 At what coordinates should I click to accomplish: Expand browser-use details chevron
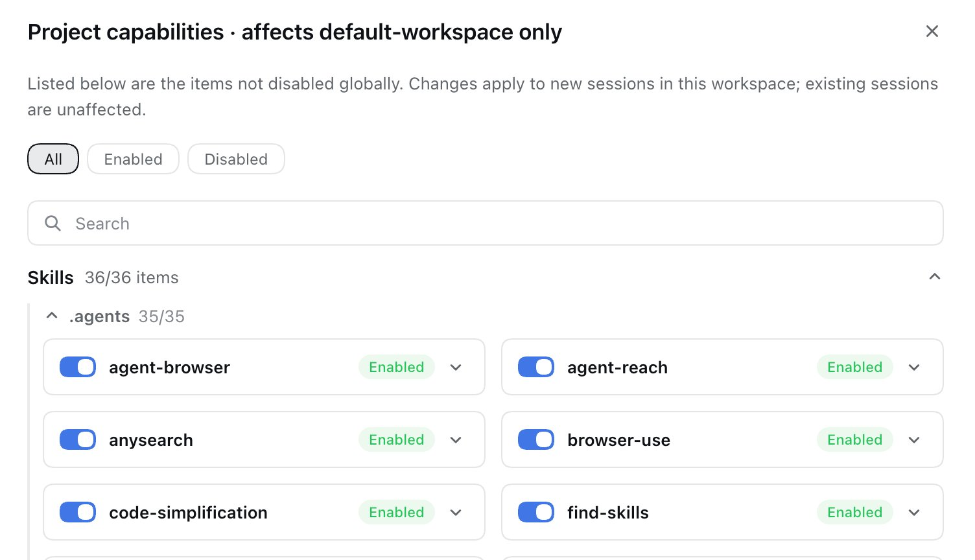click(914, 440)
